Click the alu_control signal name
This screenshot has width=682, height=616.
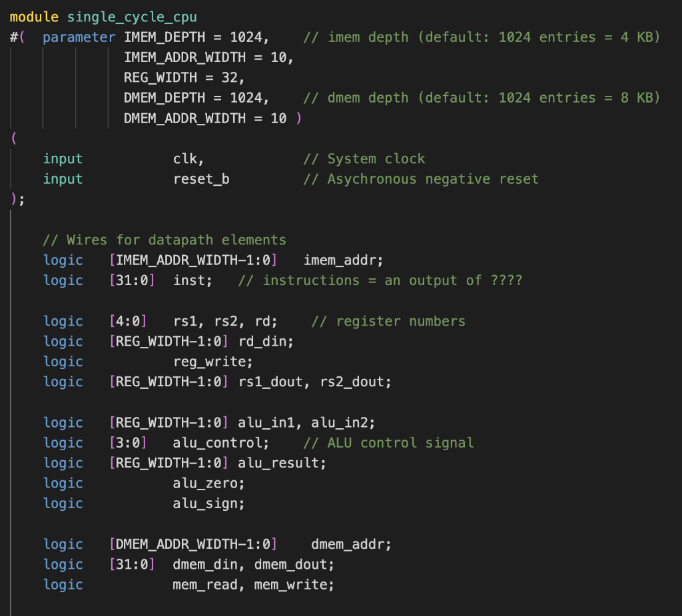(x=219, y=443)
